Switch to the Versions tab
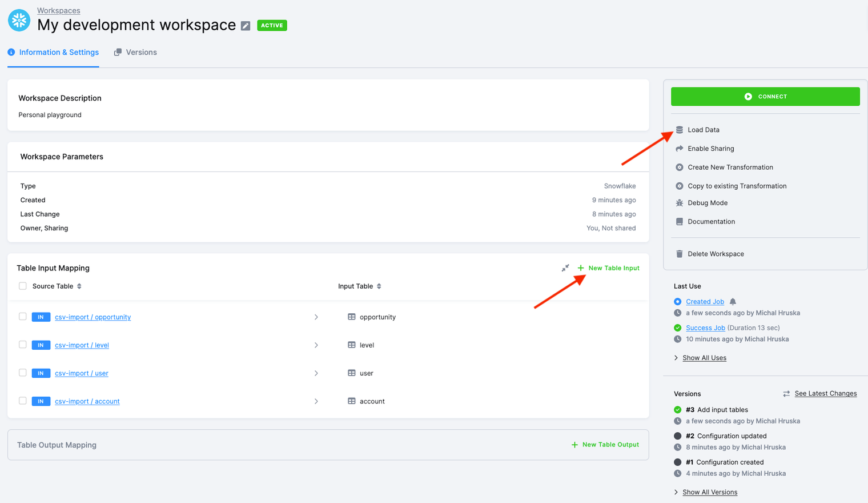 135,52
